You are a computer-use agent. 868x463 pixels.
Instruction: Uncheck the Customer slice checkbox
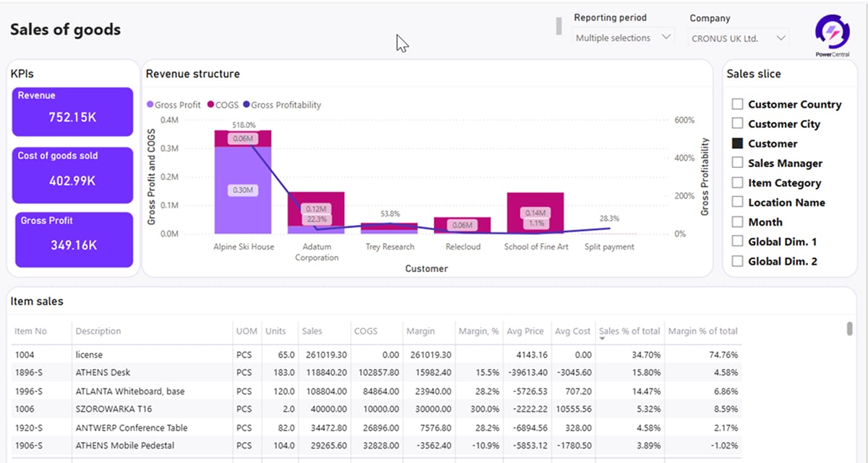tap(737, 143)
